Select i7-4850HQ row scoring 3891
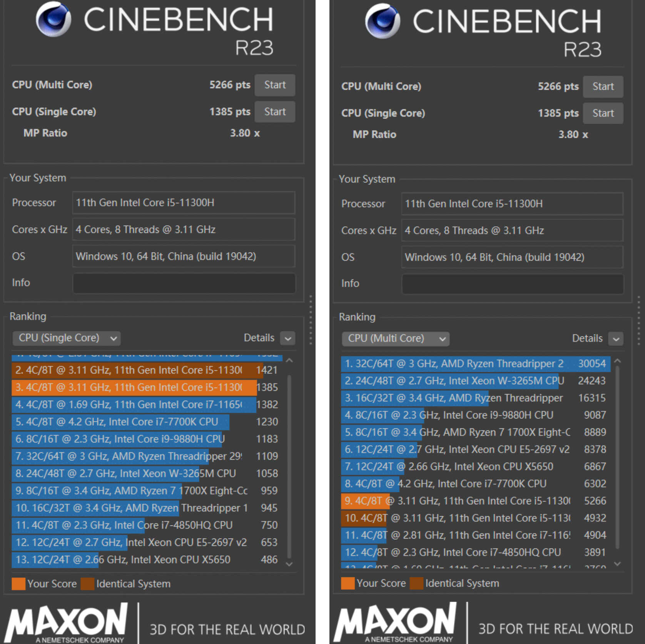This screenshot has width=645, height=644. [476, 553]
